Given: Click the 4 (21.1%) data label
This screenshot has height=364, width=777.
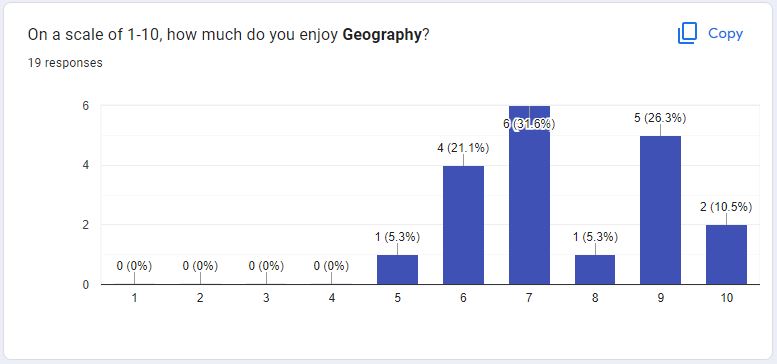Looking at the screenshot, I should [x=463, y=148].
